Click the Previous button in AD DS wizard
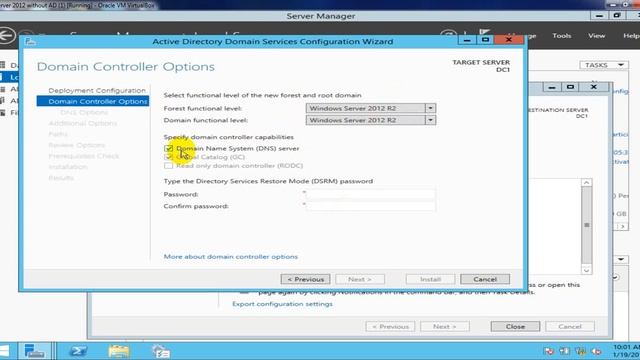The image size is (640, 360). point(305,279)
